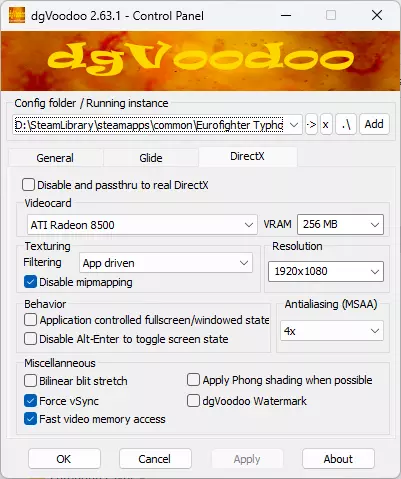The height and width of the screenshot is (479, 401).
Task: Switch to the Glide tab
Action: pos(151,158)
